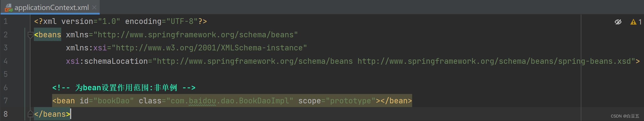Place cursor in the scope "prototype" value
Image resolution: width=644 pixels, height=121 pixels.
(350, 101)
